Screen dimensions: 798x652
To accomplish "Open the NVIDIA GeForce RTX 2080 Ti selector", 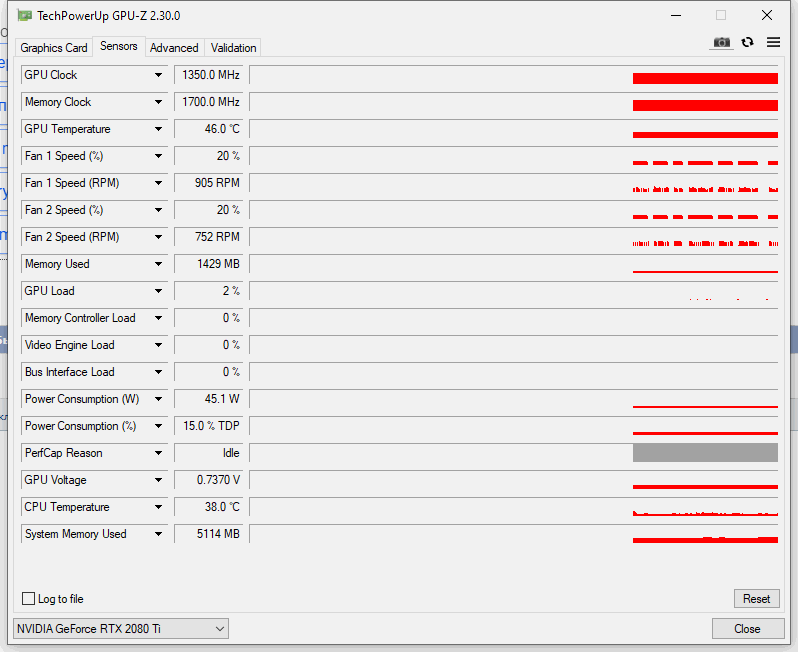I will (x=121, y=629).
